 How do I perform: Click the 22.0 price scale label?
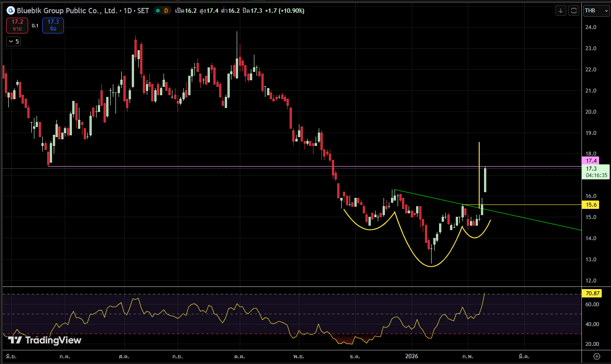pyautogui.click(x=591, y=70)
